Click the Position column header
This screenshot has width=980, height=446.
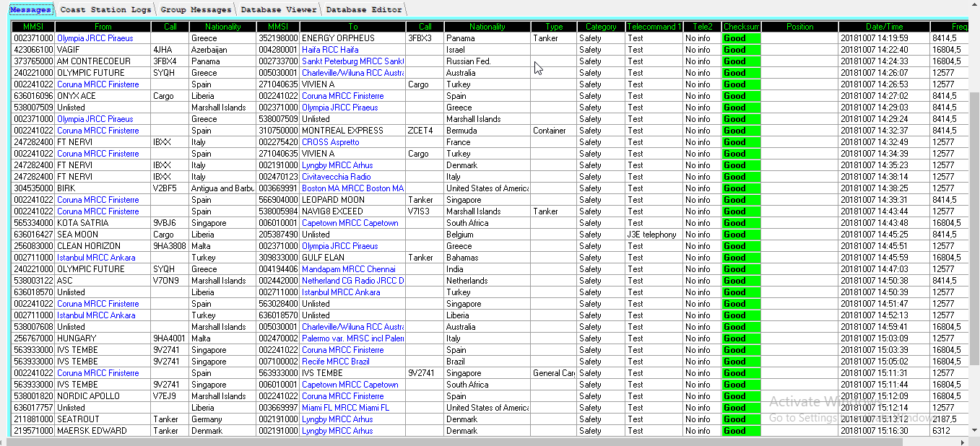[x=799, y=27]
